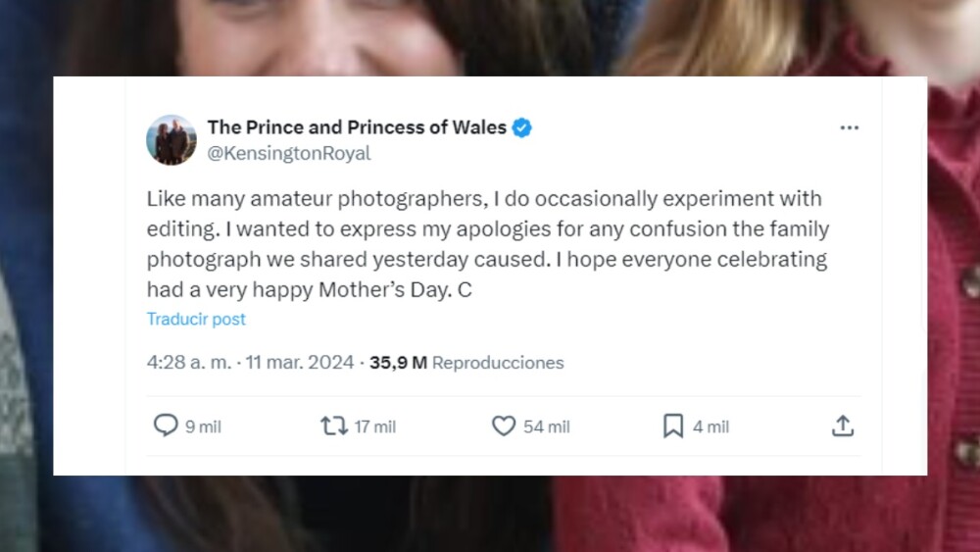Image resolution: width=980 pixels, height=552 pixels.
Task: Click "Traducir post" to translate the tweet
Action: (x=196, y=319)
